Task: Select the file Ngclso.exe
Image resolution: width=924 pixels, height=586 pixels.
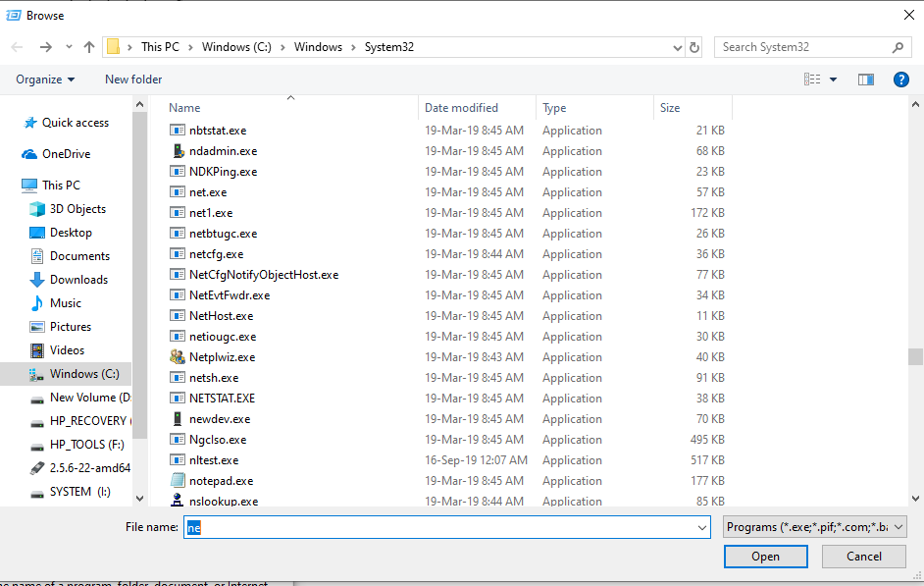Action: 218,440
